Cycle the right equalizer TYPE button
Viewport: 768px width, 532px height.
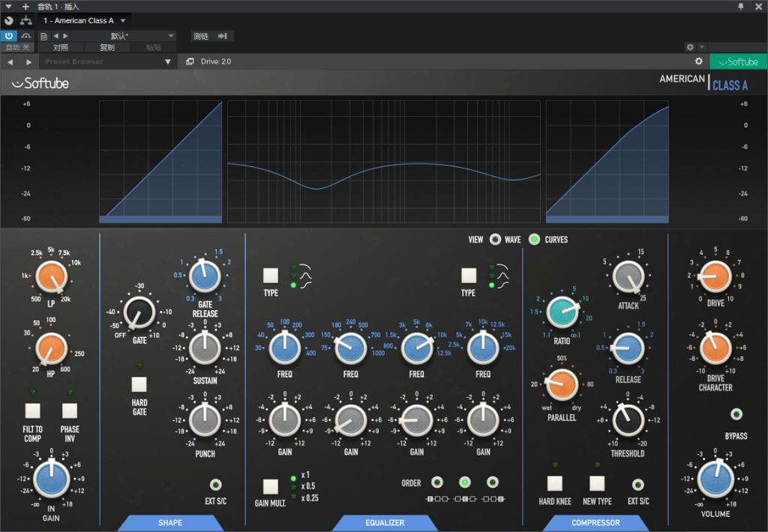[469, 276]
